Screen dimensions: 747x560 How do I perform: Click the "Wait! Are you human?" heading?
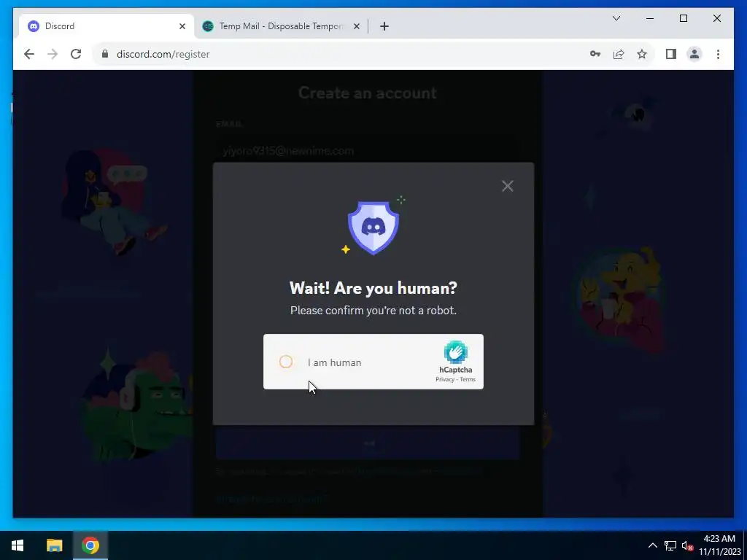coord(373,288)
